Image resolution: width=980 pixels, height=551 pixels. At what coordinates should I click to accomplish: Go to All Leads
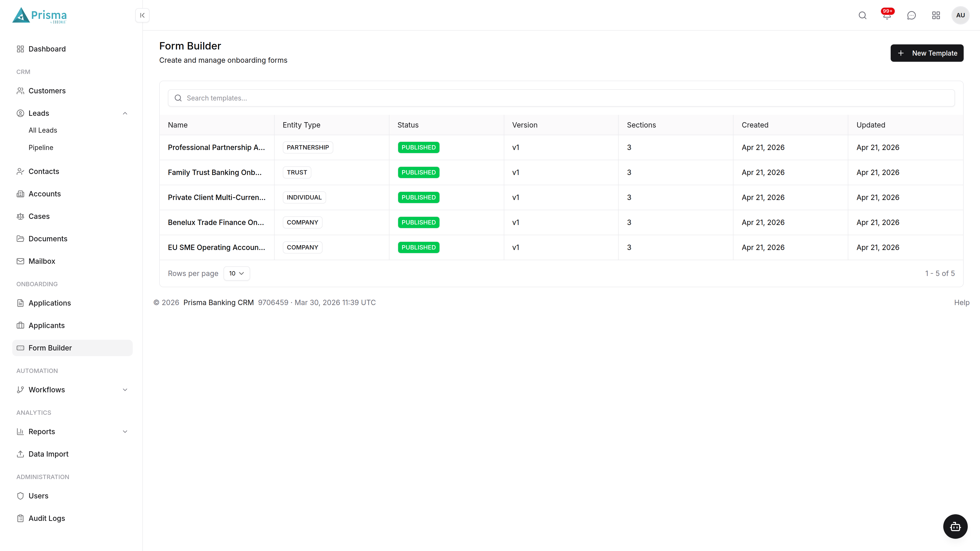(43, 130)
